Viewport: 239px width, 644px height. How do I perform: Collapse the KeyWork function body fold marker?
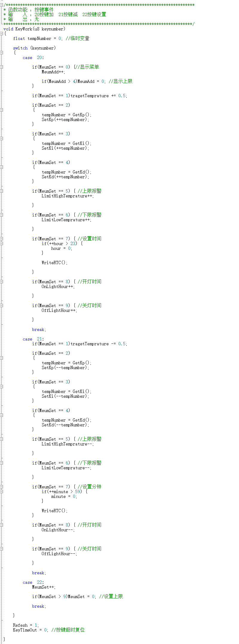[x=1, y=34]
